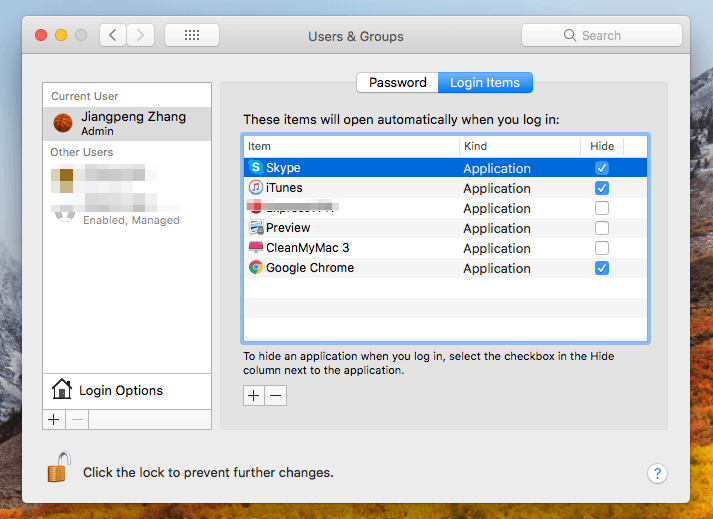
Task: Go back using the toolbar back arrow
Action: [x=112, y=35]
